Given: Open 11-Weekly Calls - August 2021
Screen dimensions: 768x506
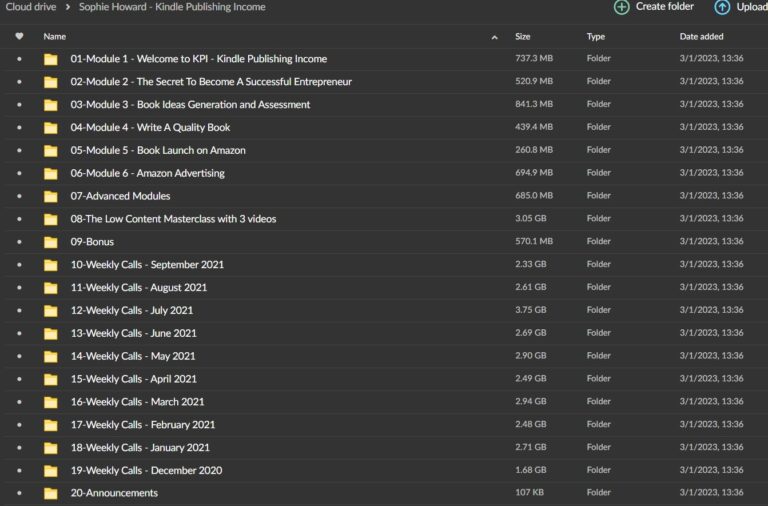Looking at the screenshot, I should pyautogui.click(x=139, y=288).
